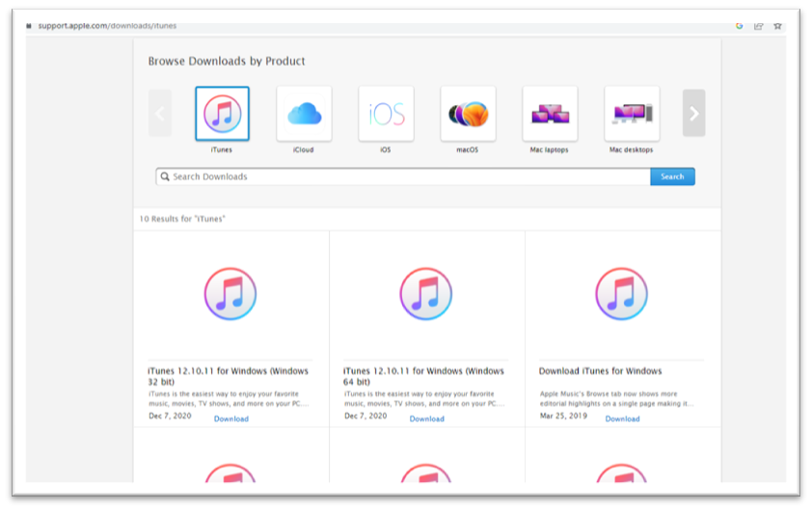Choose the iOS product tile
Viewport: 812px width, 511px height.
(x=387, y=114)
